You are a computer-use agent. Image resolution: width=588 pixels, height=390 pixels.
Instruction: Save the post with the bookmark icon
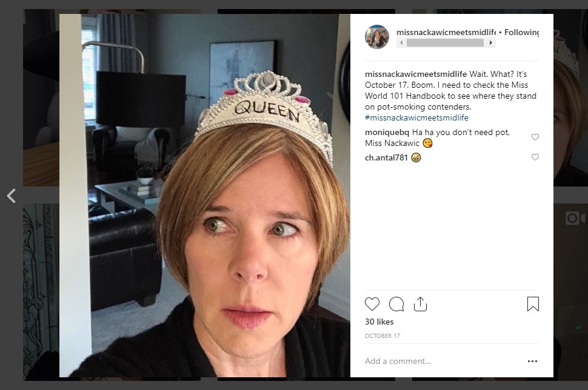533,304
